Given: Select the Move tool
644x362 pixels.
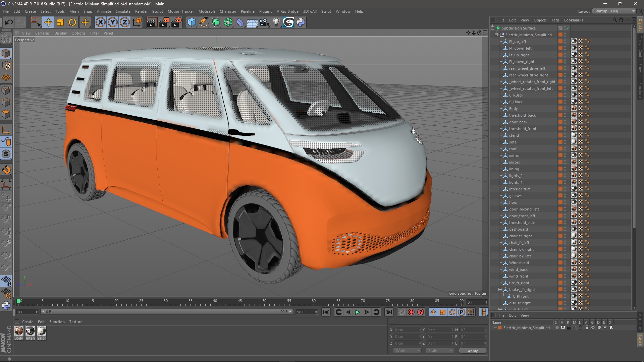Looking at the screenshot, I should (48, 22).
